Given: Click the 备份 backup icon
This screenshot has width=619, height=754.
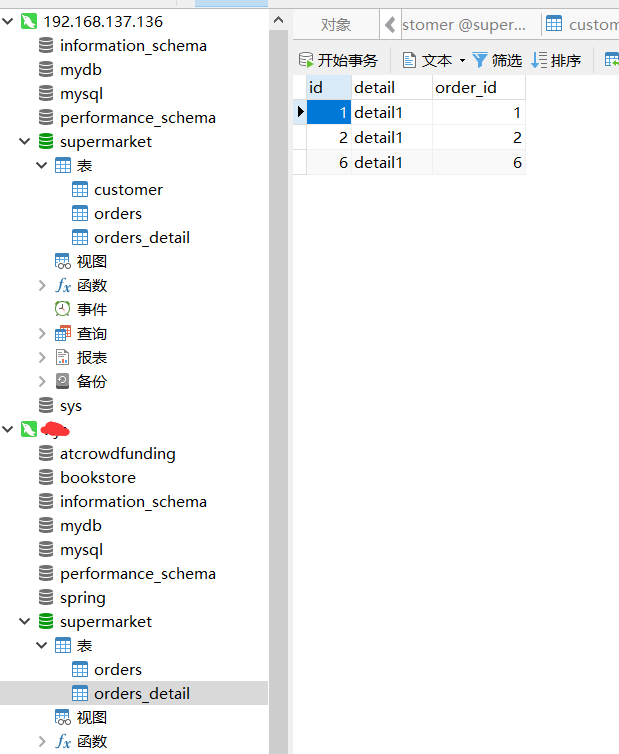Looking at the screenshot, I should [63, 381].
